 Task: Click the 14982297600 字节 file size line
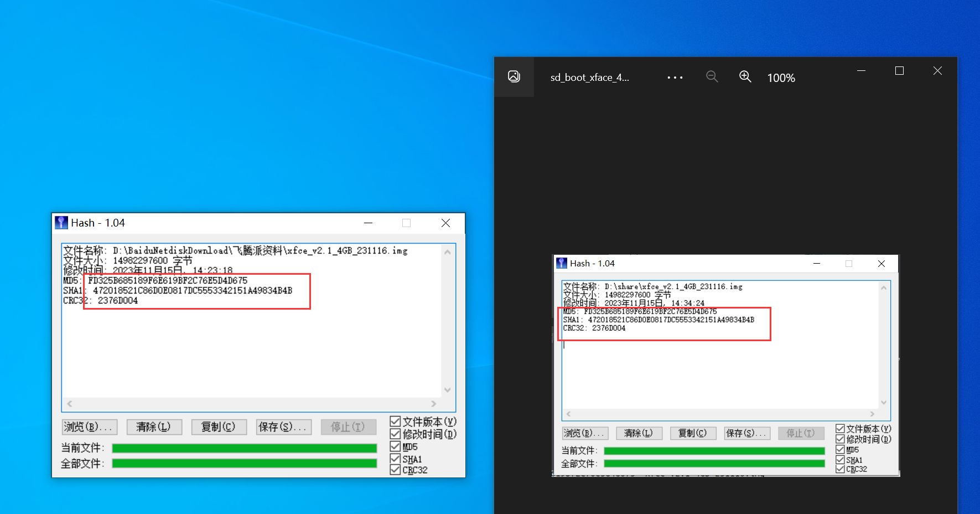(x=127, y=260)
